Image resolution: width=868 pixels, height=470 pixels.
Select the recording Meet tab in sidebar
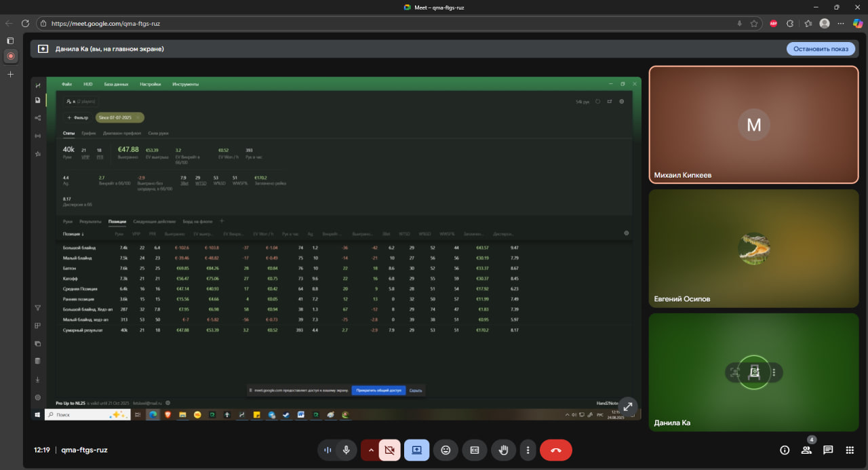(10, 56)
